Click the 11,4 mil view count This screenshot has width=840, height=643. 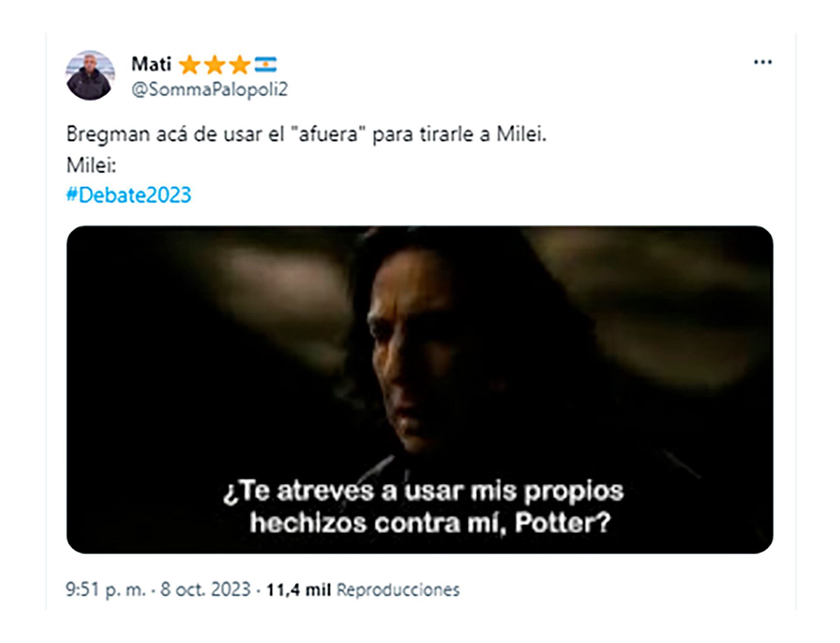coord(298,590)
